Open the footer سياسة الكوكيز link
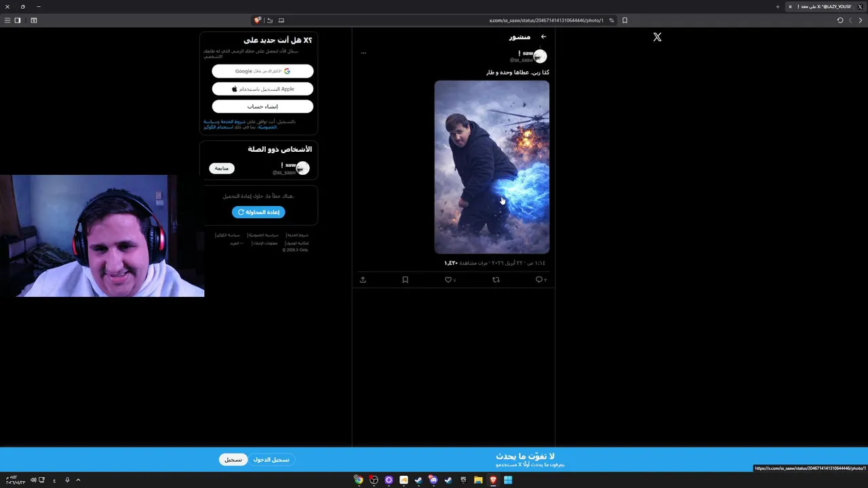 [x=227, y=235]
